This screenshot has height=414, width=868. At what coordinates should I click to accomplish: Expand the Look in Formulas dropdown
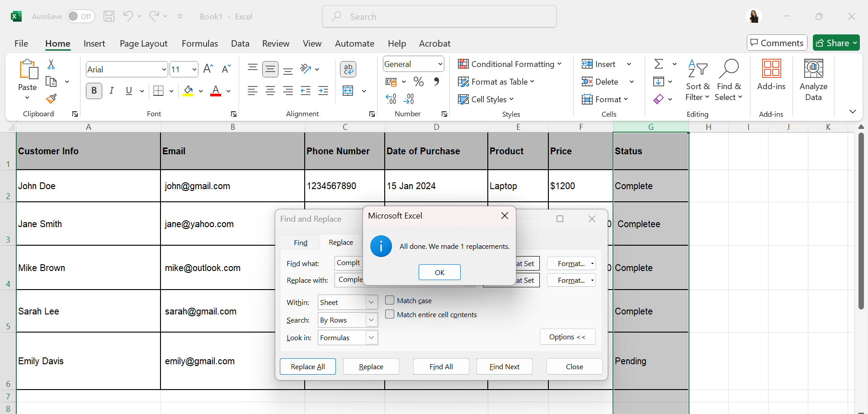tap(372, 338)
